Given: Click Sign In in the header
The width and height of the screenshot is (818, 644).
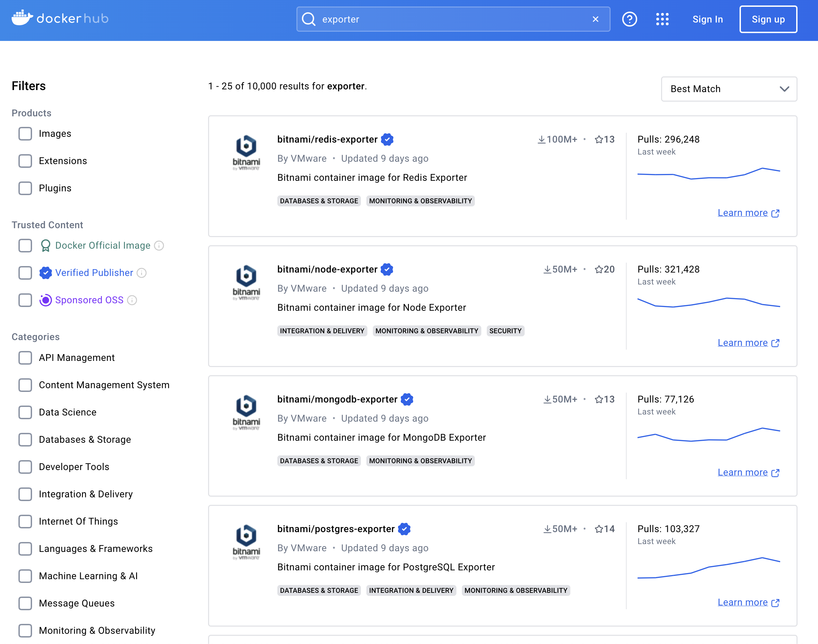Looking at the screenshot, I should click(707, 19).
